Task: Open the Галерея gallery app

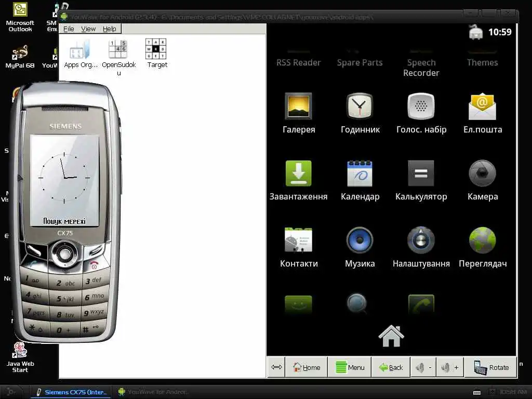Action: coord(299,113)
